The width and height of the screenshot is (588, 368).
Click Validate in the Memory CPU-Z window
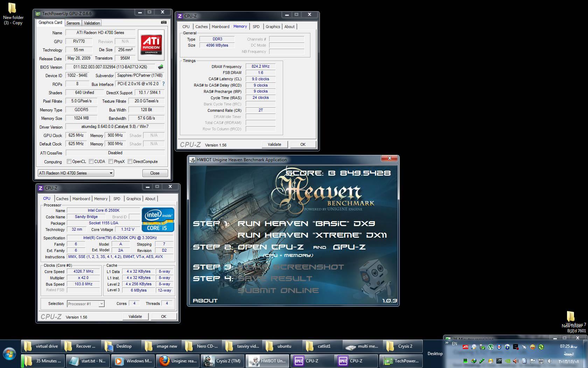[274, 144]
